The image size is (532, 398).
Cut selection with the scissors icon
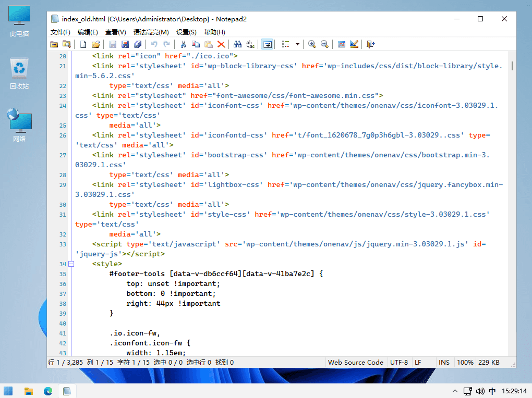(183, 44)
